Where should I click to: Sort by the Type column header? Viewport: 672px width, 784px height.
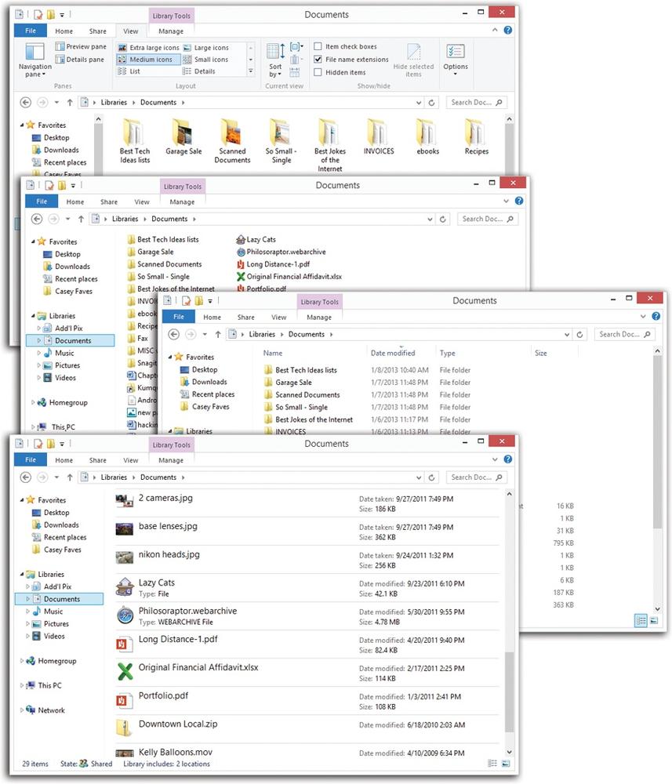(447, 353)
